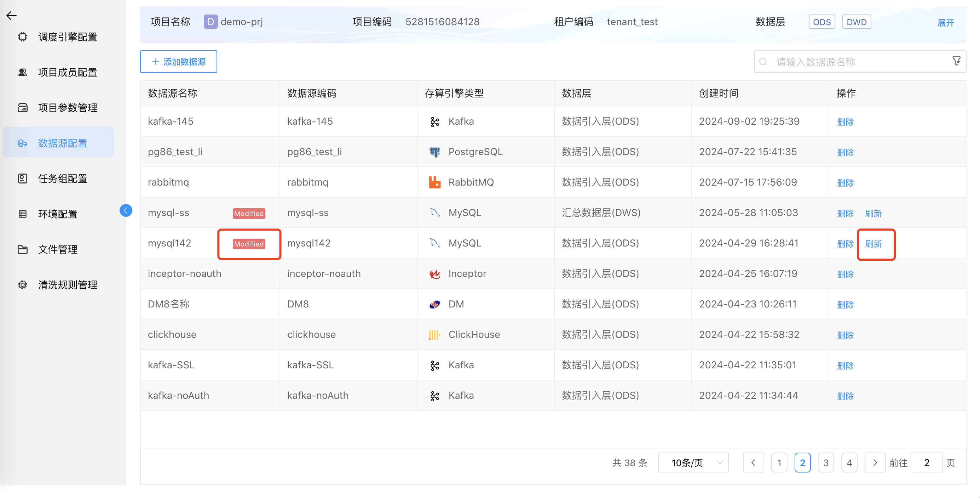Go to next page arrow
The height and width of the screenshot is (498, 980).
(875, 463)
